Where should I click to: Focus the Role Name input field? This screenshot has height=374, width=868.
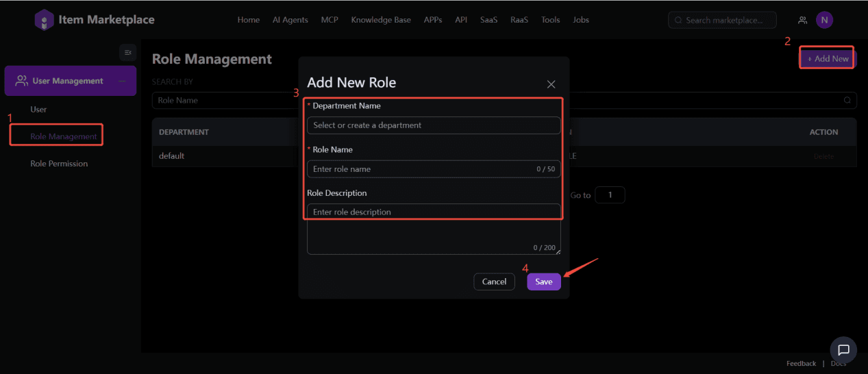tap(418, 169)
